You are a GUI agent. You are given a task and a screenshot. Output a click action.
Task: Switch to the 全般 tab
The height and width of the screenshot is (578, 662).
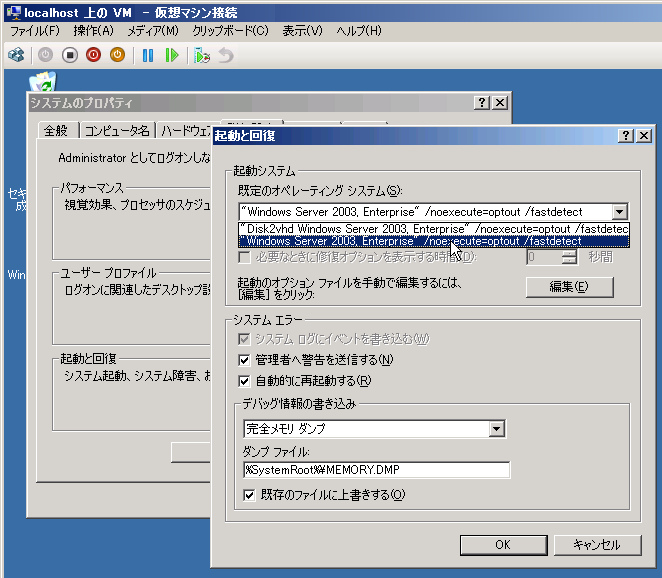click(x=56, y=130)
